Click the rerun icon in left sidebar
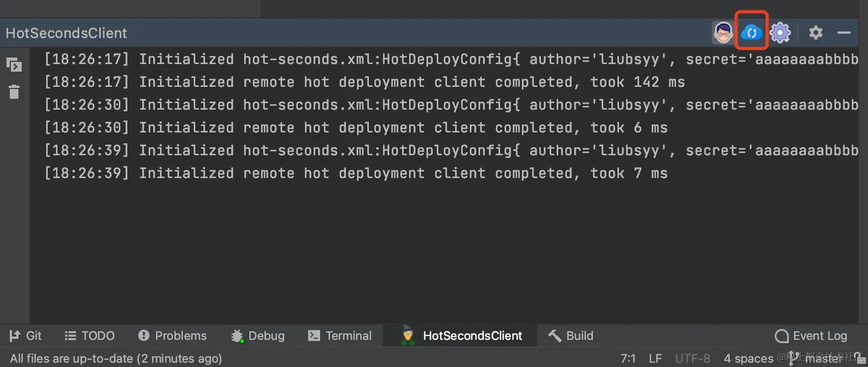This screenshot has height=367, width=868. click(x=14, y=65)
